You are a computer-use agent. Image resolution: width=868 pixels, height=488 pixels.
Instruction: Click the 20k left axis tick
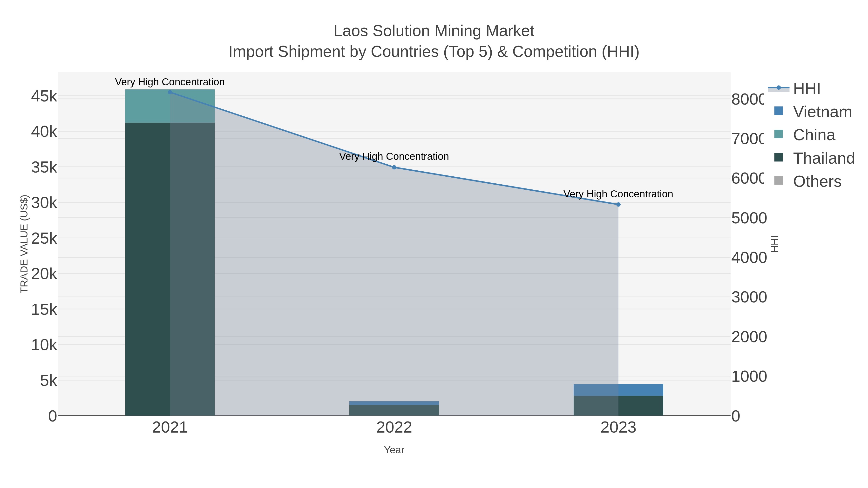click(x=44, y=274)
